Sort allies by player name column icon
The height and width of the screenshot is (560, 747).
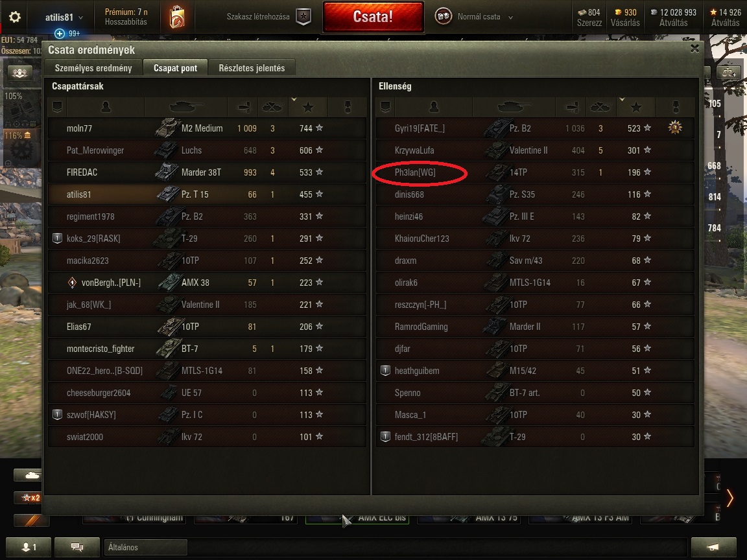pos(106,107)
